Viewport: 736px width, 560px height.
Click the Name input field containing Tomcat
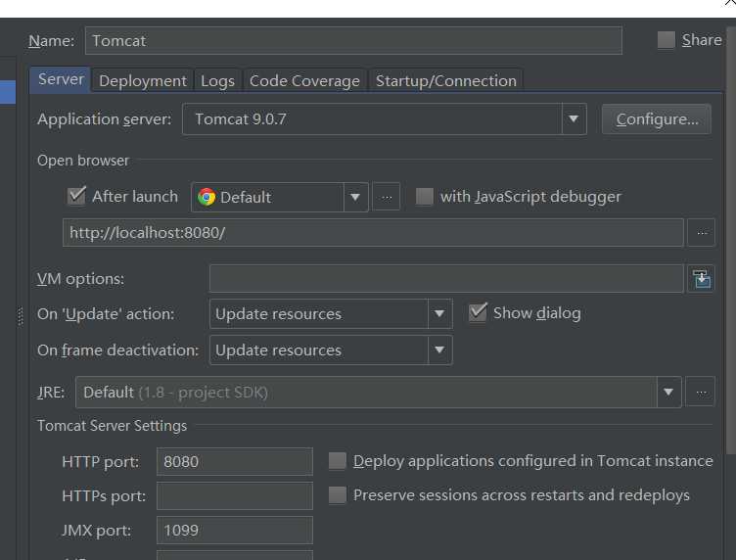(x=354, y=40)
